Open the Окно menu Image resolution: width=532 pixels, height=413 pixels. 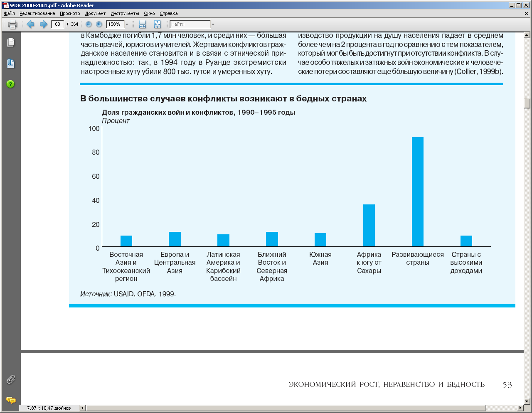pyautogui.click(x=149, y=13)
